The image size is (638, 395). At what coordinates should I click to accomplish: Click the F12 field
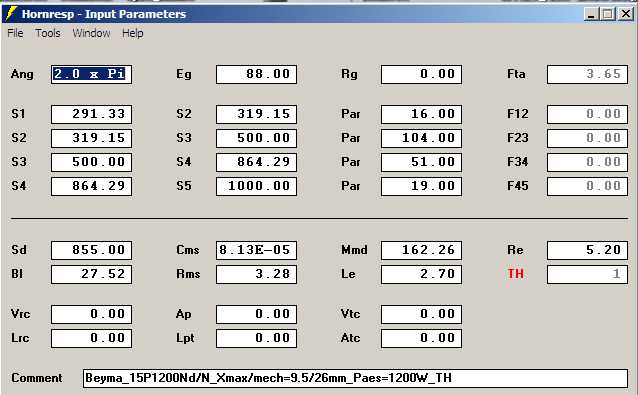click(587, 114)
